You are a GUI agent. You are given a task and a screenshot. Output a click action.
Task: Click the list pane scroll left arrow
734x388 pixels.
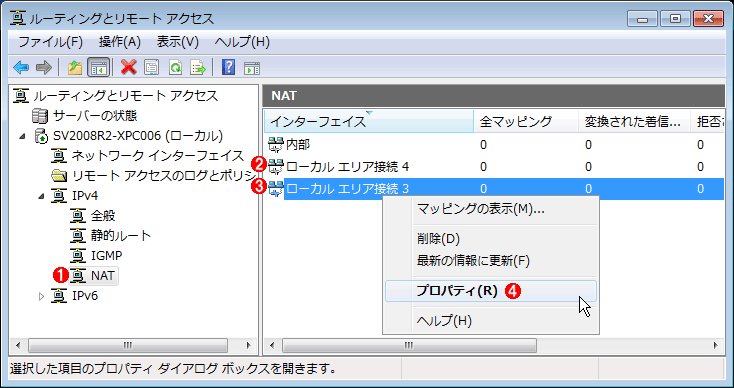272,346
